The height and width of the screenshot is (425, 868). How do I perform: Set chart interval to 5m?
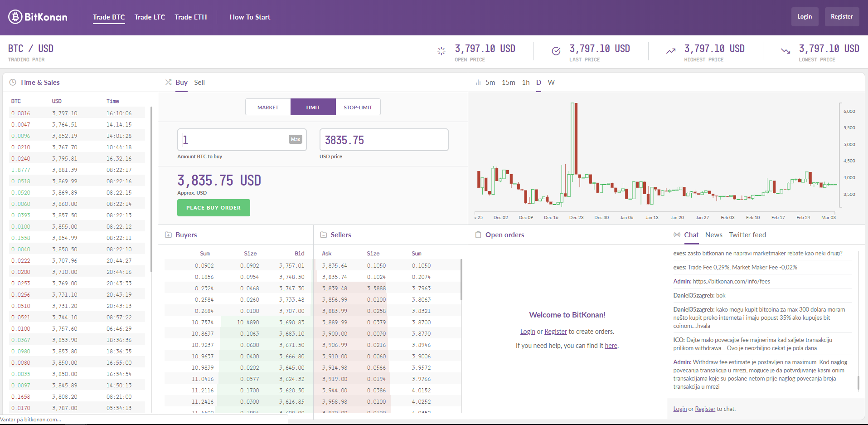coord(490,83)
